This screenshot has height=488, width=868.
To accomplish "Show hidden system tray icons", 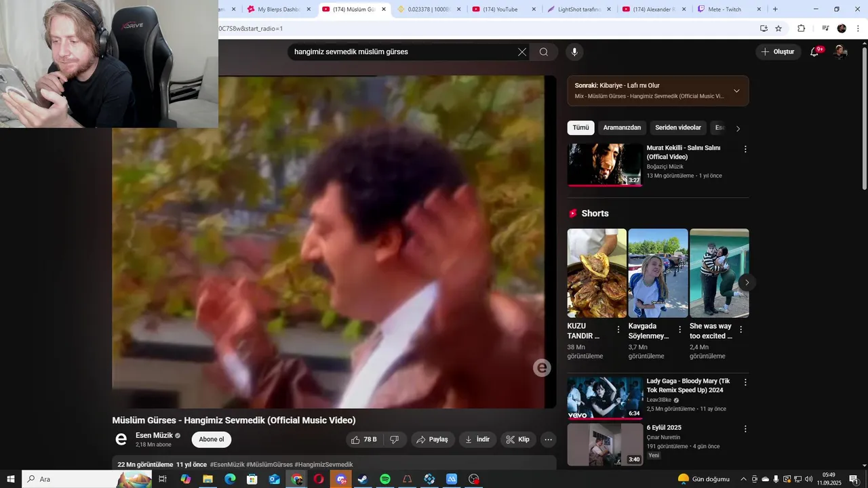I will pos(743,479).
